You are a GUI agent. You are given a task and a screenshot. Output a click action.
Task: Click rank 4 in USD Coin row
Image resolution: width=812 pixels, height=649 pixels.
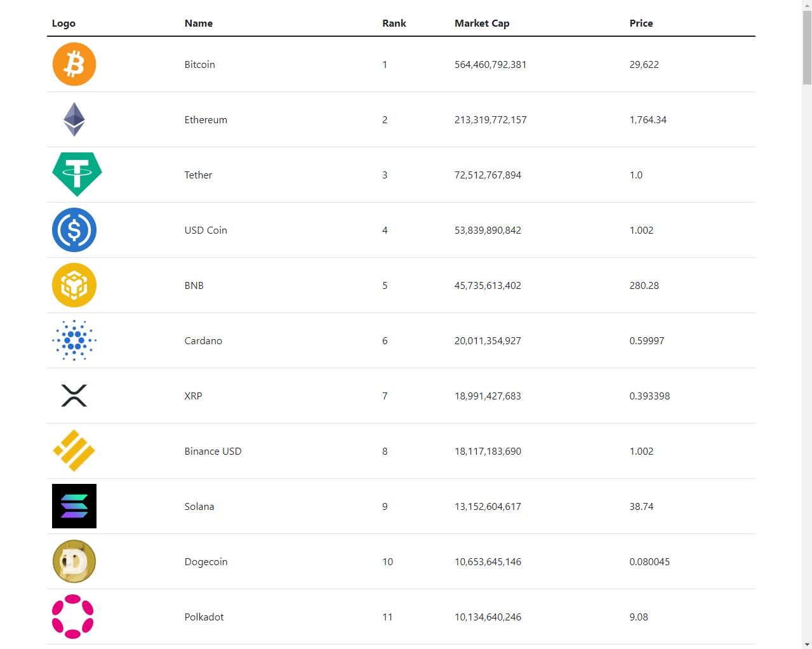click(x=385, y=231)
